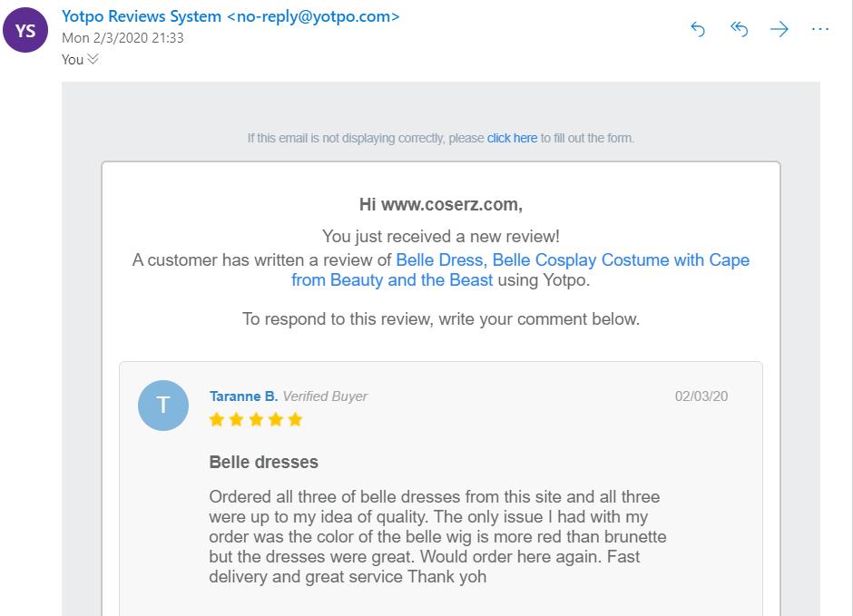Expand recipient details chevron beside You
This screenshot has width=853, height=616.
pos(93,60)
